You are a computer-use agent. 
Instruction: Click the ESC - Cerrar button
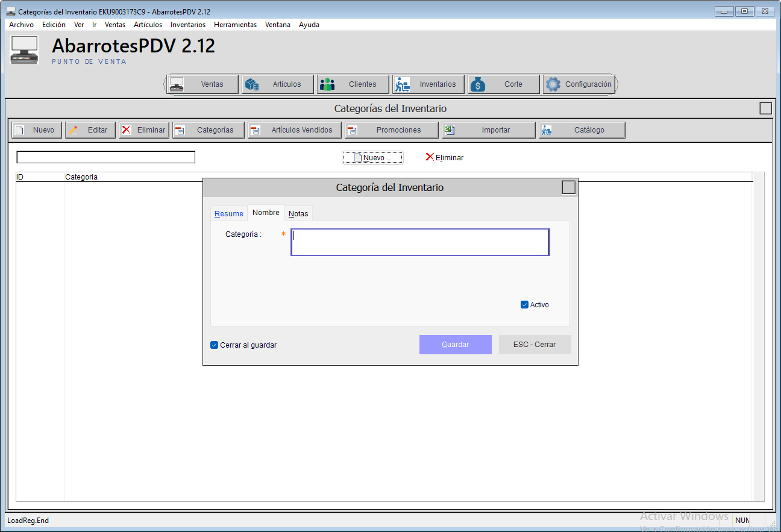(535, 345)
